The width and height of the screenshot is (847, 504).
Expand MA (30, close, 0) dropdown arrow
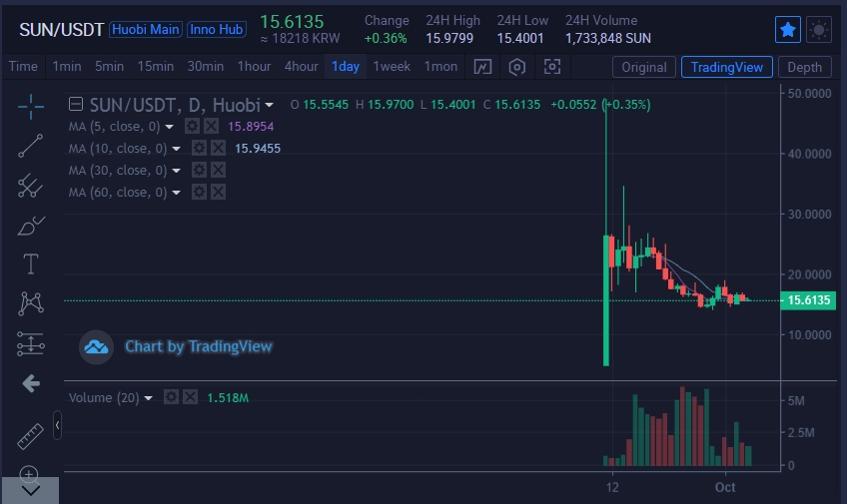click(176, 171)
